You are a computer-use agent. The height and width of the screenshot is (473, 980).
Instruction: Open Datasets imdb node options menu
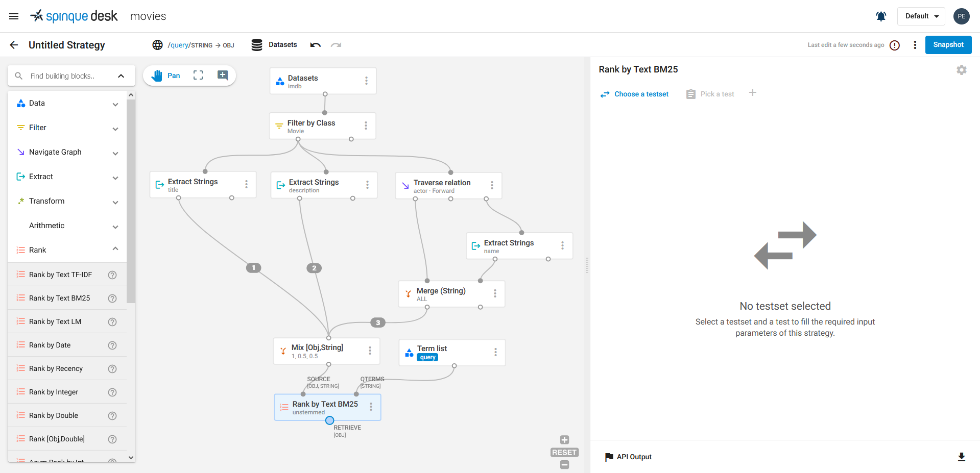click(366, 81)
